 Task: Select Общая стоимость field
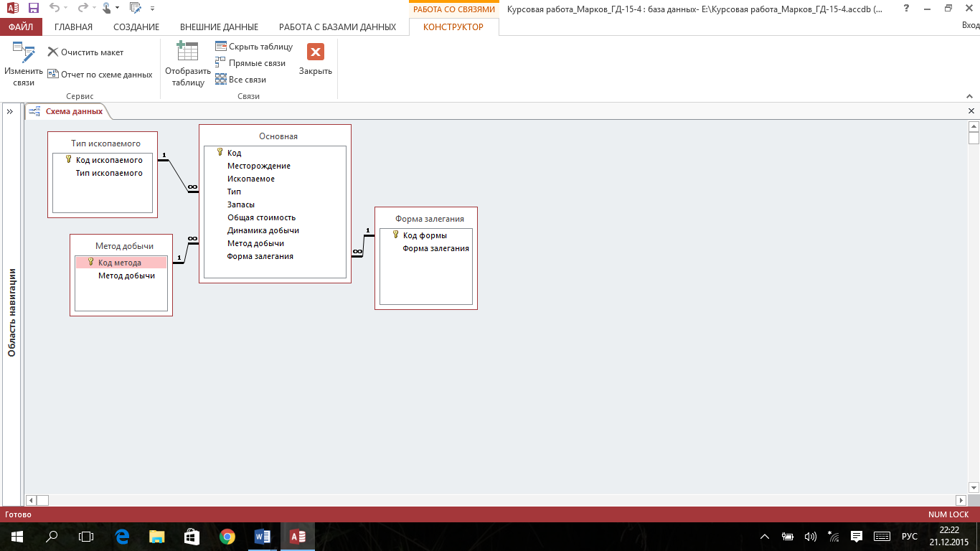pyautogui.click(x=275, y=217)
